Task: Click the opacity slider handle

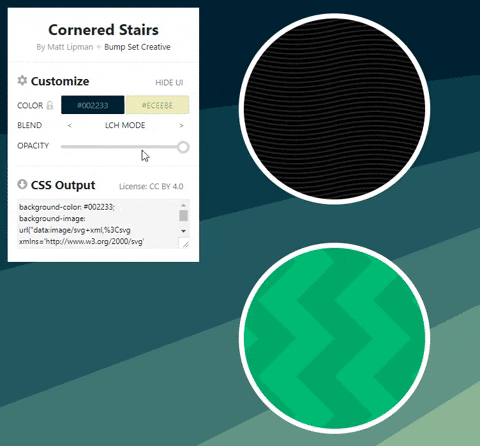Action: click(183, 147)
